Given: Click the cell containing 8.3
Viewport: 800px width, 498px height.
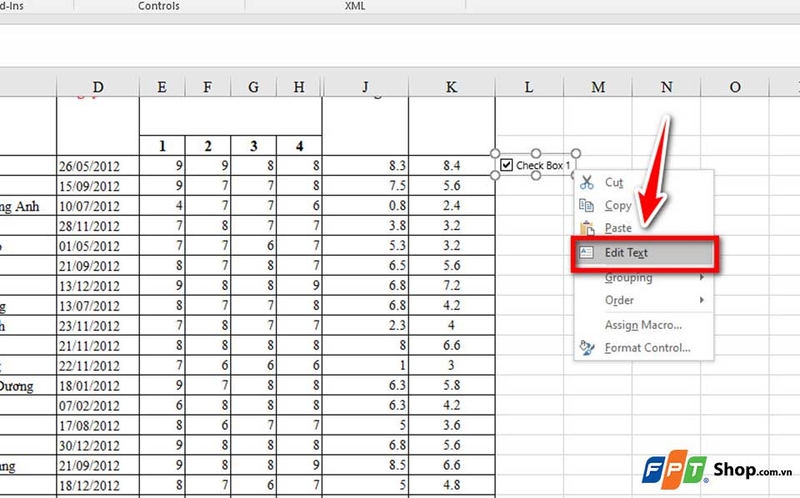Looking at the screenshot, I should (x=365, y=166).
